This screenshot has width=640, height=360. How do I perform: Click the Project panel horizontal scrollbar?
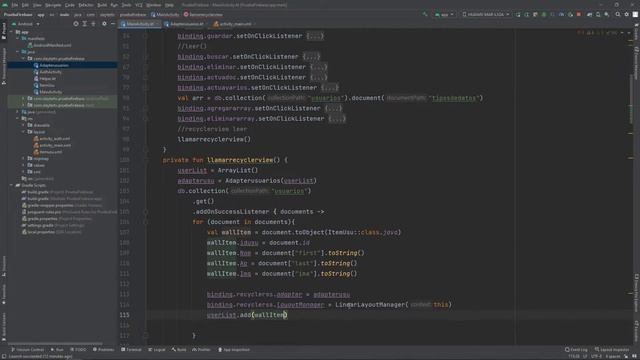click(x=55, y=344)
